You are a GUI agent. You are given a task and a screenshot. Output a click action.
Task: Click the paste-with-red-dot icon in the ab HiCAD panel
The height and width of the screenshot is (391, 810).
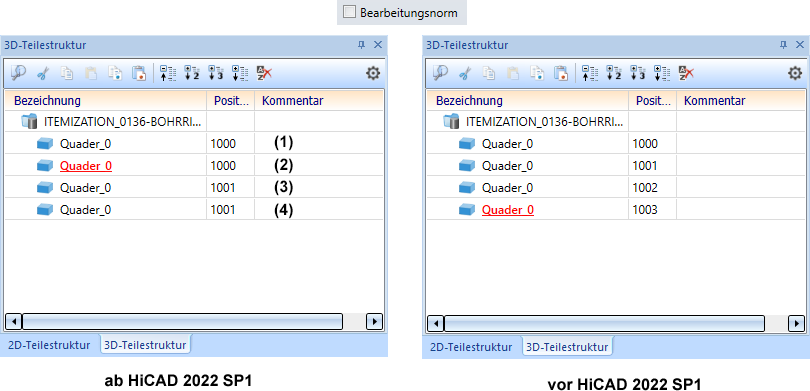click(x=139, y=73)
